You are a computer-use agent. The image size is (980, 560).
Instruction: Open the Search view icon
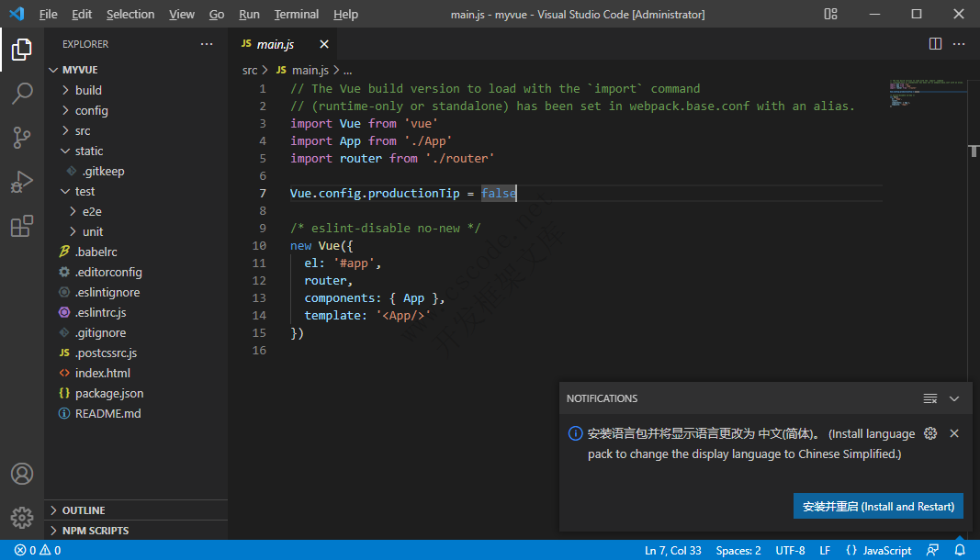pos(22,93)
